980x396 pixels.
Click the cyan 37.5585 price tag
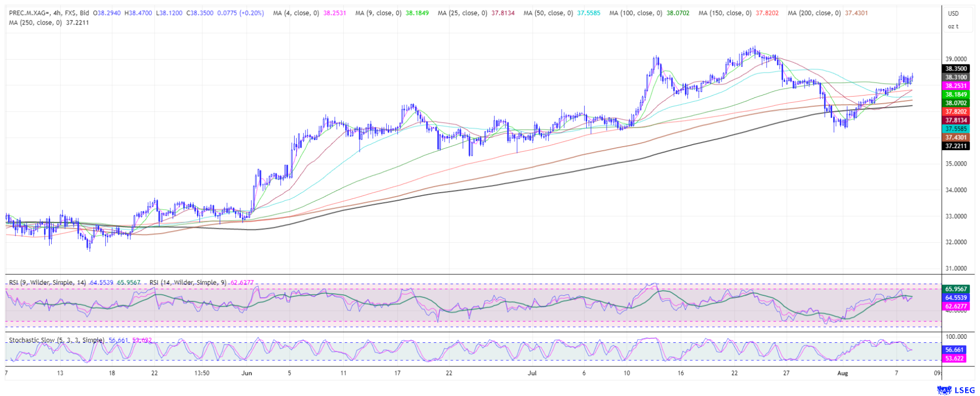coord(955,129)
